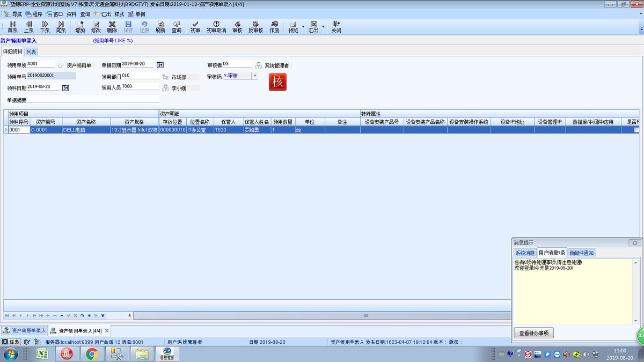
Task: Open the 程序 menu
Action: 33,14
